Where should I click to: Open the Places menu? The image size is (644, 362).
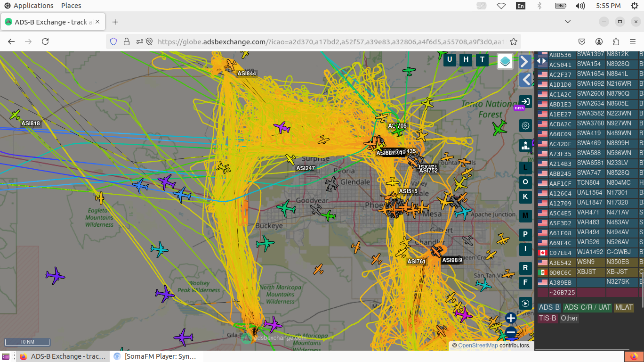(x=71, y=6)
